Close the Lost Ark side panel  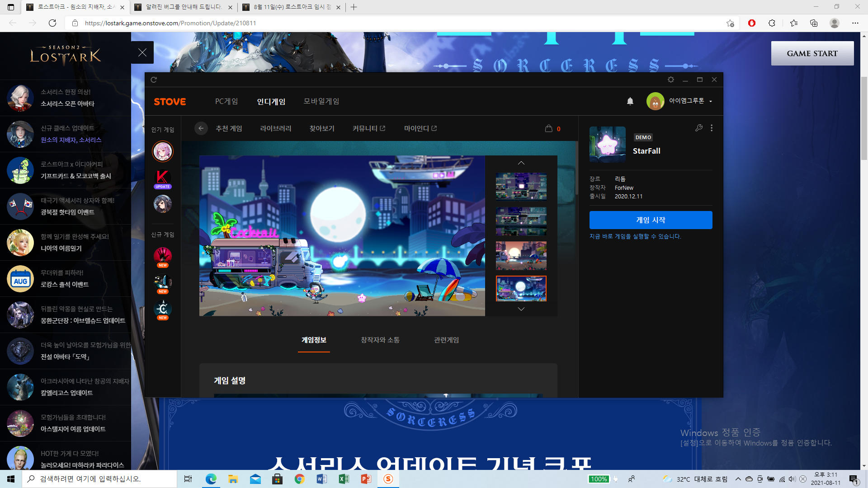(x=142, y=52)
